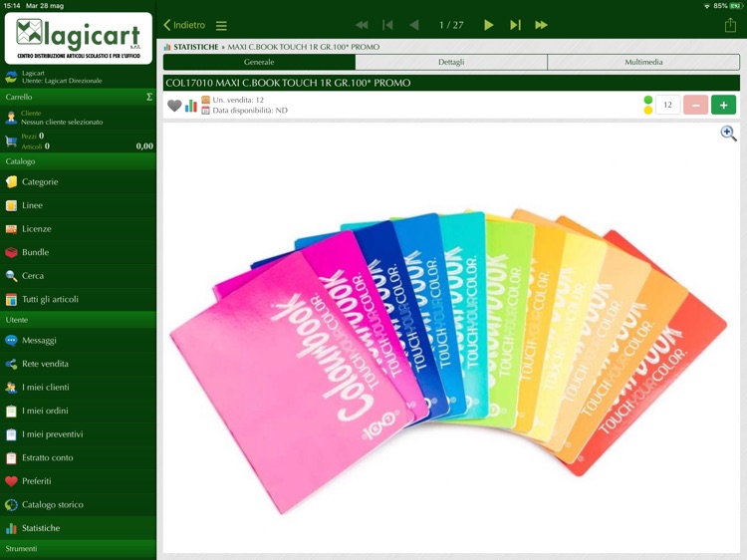747x560 pixels.
Task: Open I miei preventivi
Action: pos(78,434)
